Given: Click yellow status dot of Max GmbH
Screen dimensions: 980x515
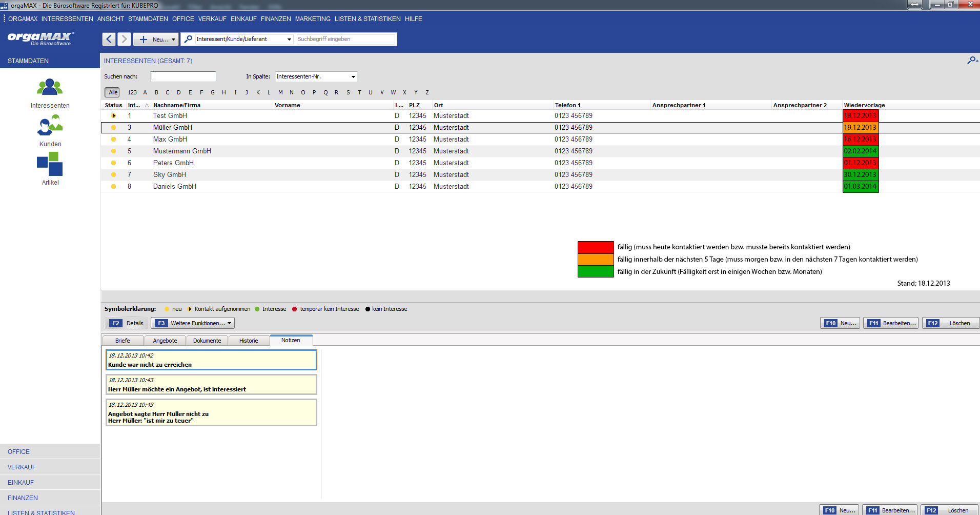Looking at the screenshot, I should [x=114, y=140].
